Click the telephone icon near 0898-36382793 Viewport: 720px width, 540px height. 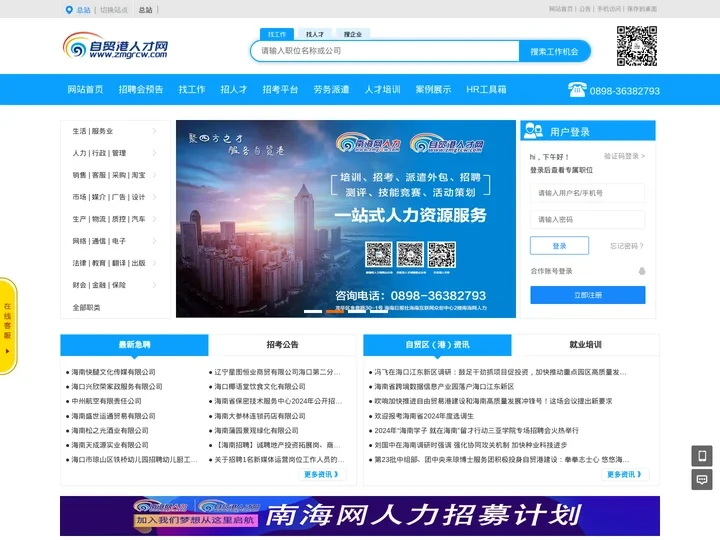(577, 90)
